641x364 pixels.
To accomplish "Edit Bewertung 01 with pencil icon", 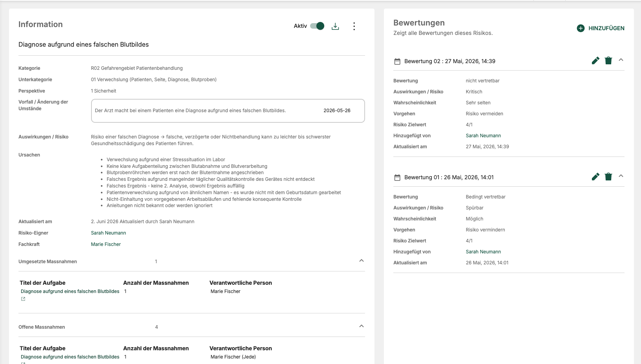I will click(x=595, y=177).
